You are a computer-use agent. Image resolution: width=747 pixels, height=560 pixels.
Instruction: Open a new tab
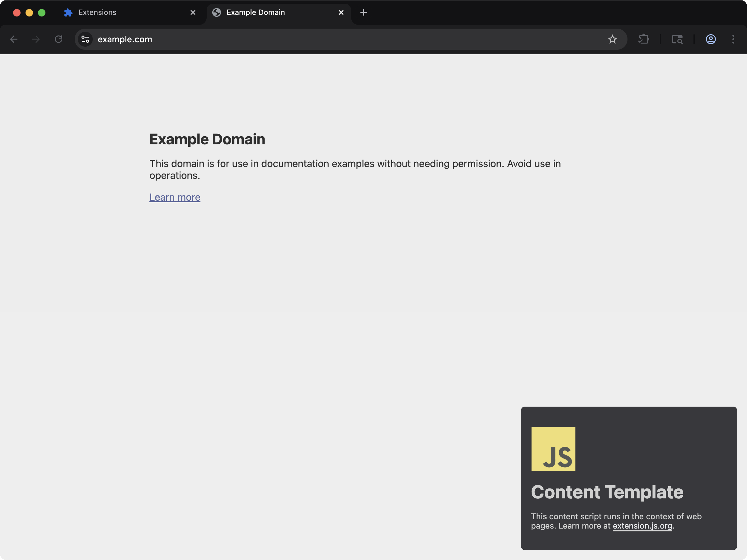point(363,12)
